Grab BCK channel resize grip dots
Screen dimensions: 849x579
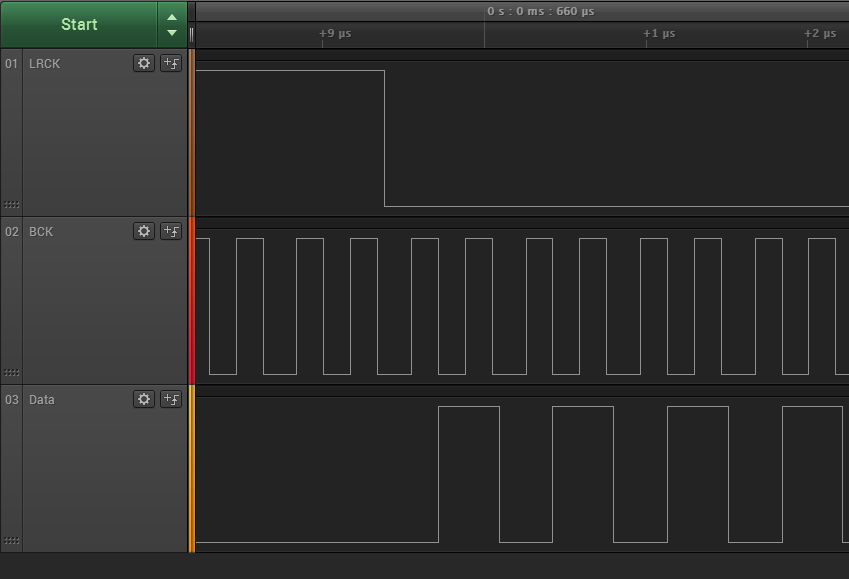11,373
